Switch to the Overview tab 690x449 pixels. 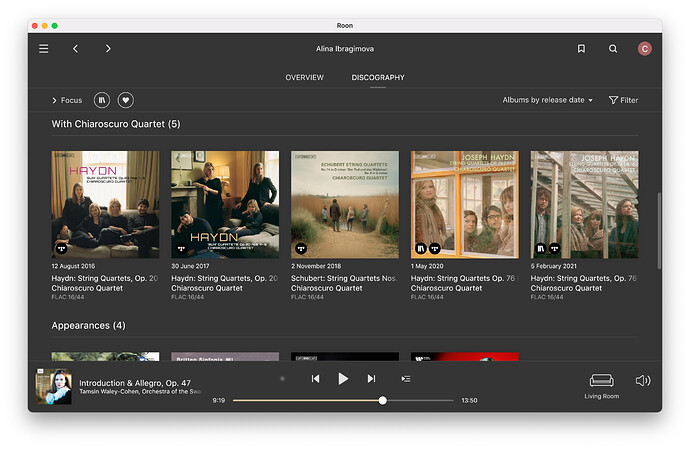pyautogui.click(x=305, y=77)
